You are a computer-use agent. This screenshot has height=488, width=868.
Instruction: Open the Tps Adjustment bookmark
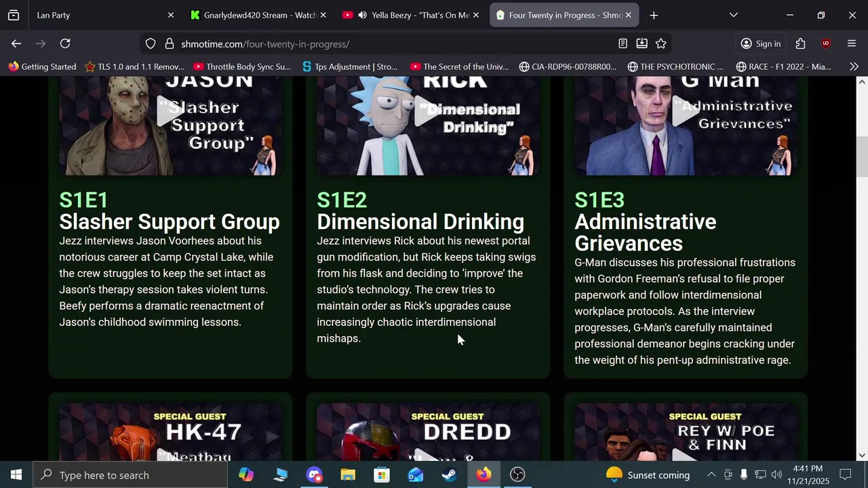tap(350, 66)
